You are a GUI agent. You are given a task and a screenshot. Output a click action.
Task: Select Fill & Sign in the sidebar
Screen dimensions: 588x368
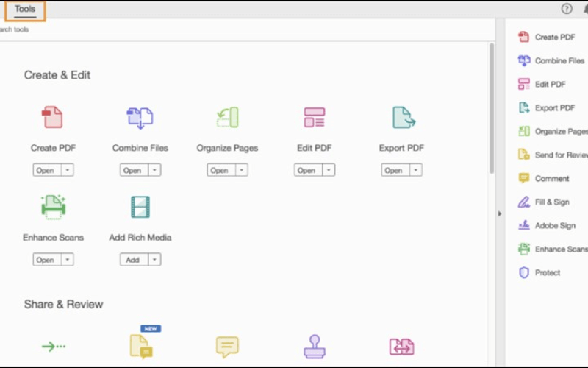551,202
